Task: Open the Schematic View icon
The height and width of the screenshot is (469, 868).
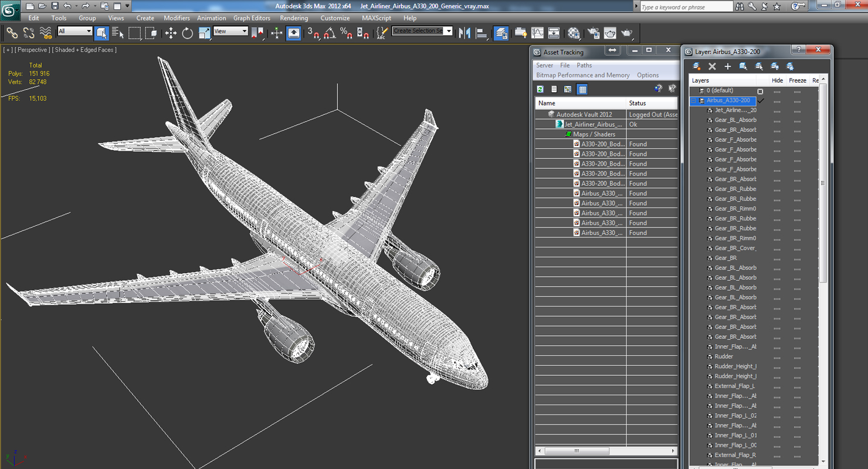Action: (x=554, y=33)
